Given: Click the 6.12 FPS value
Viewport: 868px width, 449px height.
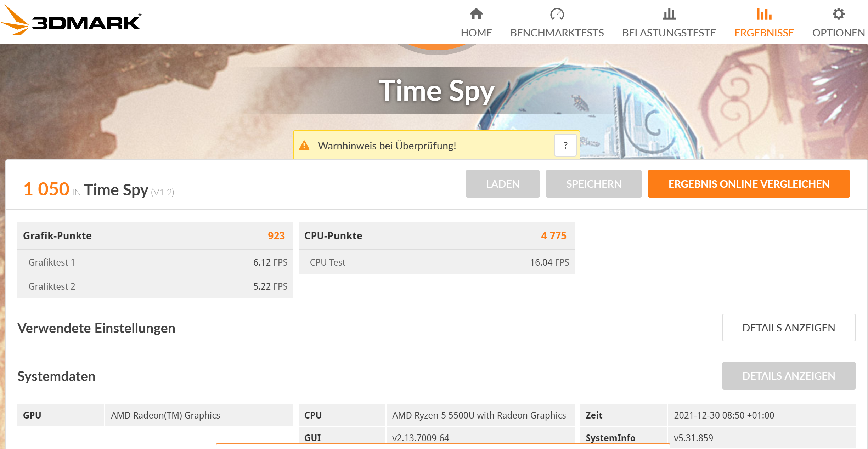Looking at the screenshot, I should 270,262.
